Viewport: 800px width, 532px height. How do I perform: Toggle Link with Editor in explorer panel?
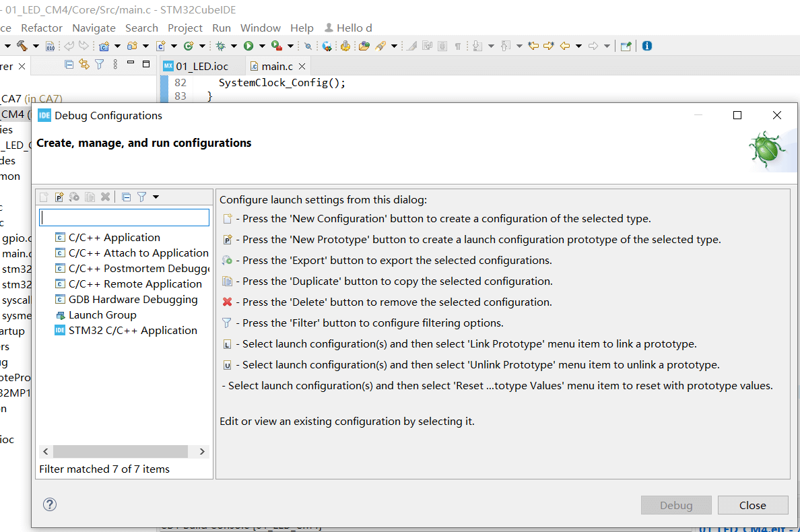[84, 64]
